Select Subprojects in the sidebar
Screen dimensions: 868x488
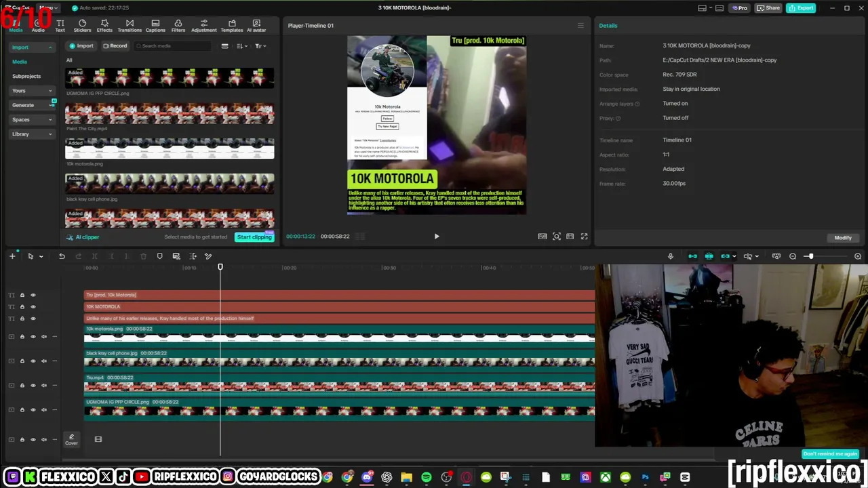click(x=26, y=76)
